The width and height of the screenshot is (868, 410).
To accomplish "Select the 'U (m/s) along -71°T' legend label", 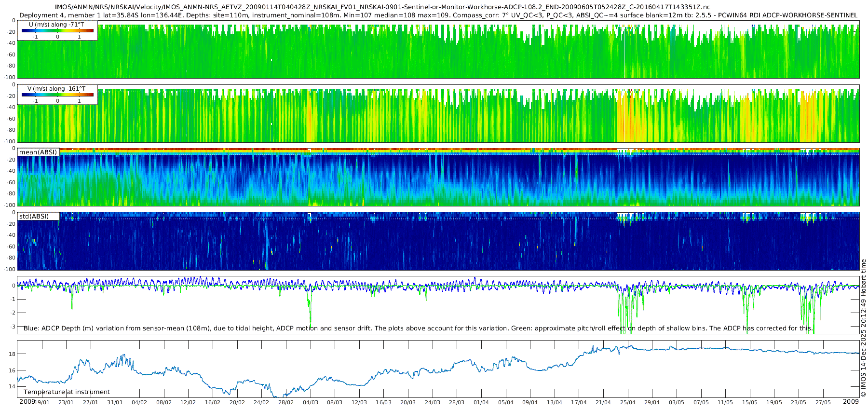I will (x=56, y=25).
